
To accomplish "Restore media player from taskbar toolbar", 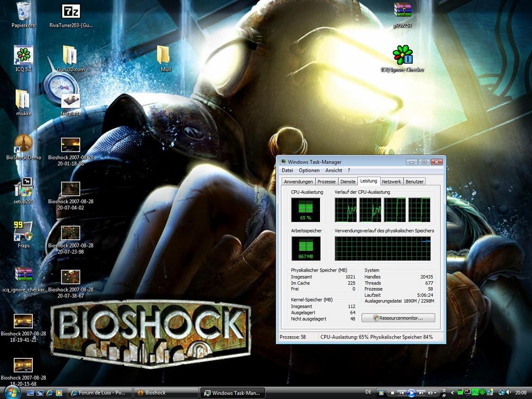I will point(444,396).
